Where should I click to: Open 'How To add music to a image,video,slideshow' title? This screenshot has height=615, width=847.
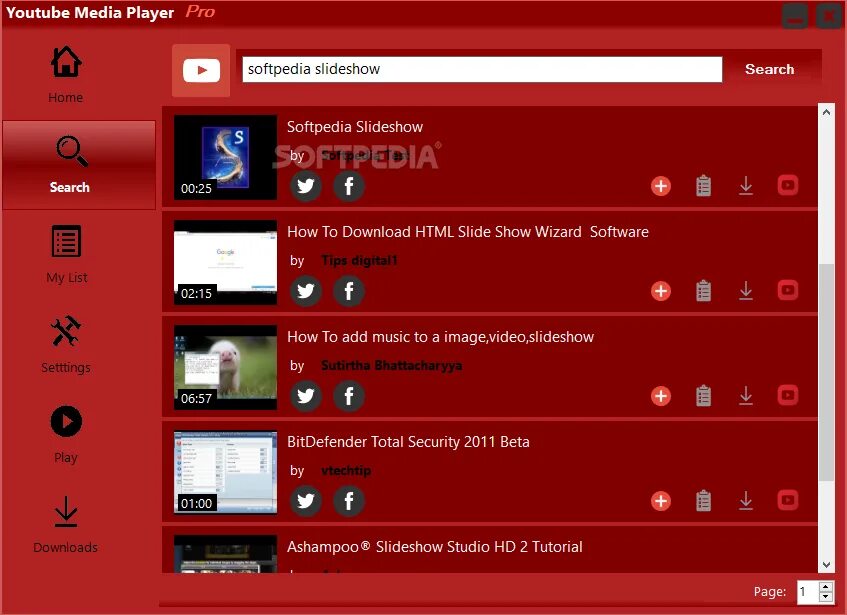click(x=440, y=337)
